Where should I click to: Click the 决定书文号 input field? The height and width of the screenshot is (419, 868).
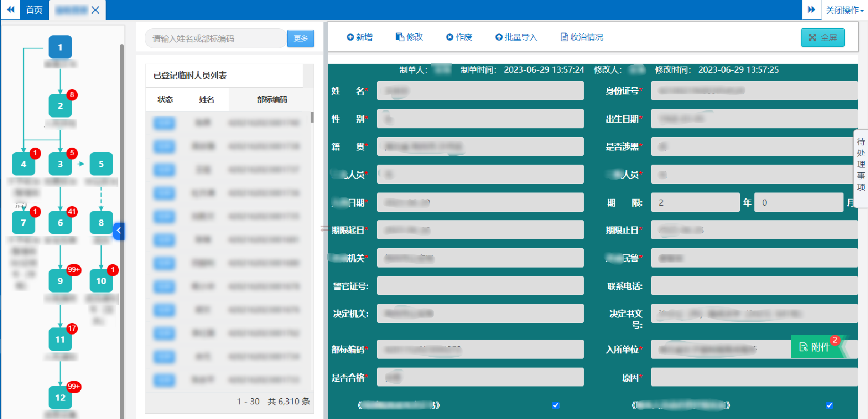coord(754,313)
